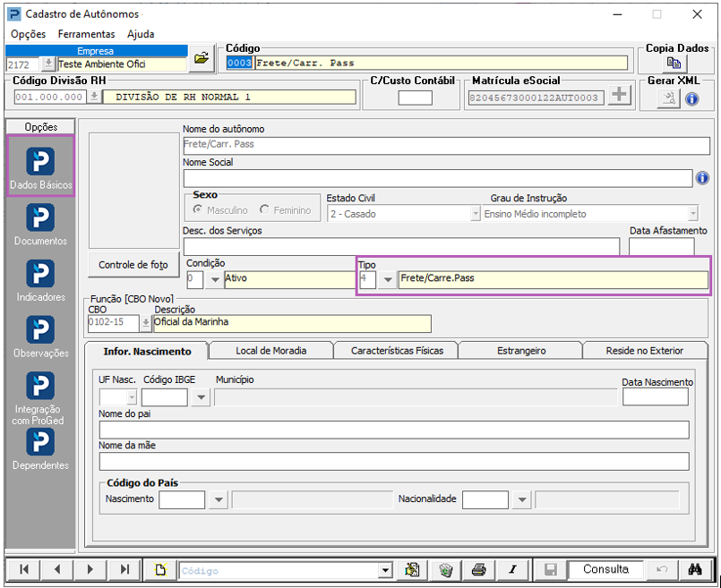Open the Tipo dropdown arrow
Image resolution: width=721 pixels, height=588 pixels.
[x=388, y=279]
